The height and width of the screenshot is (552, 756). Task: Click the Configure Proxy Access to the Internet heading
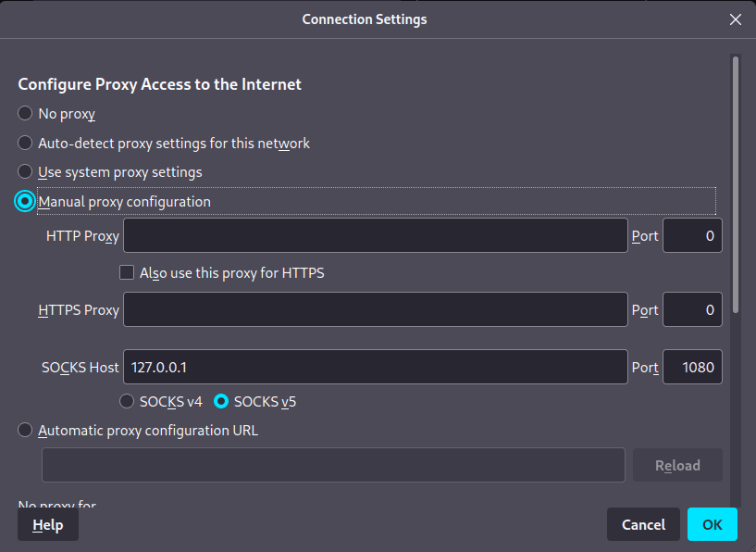pos(159,84)
